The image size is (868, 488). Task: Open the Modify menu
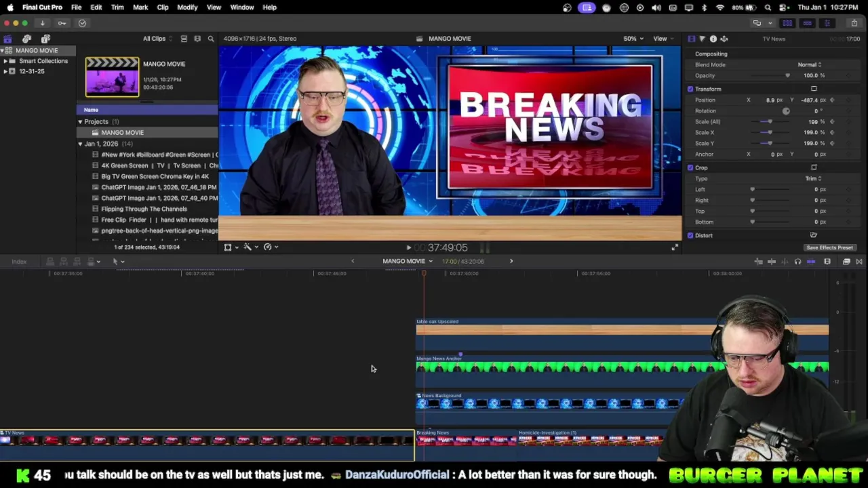(x=187, y=7)
